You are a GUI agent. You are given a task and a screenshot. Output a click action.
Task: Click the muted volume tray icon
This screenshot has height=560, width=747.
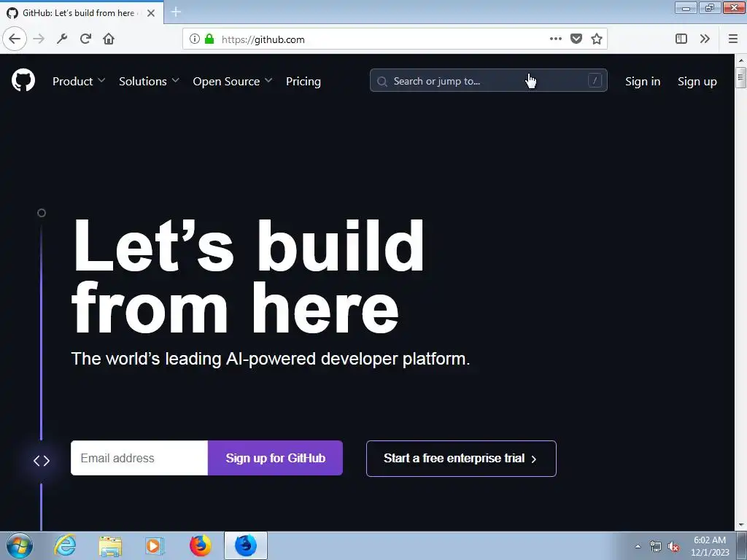[x=673, y=547]
